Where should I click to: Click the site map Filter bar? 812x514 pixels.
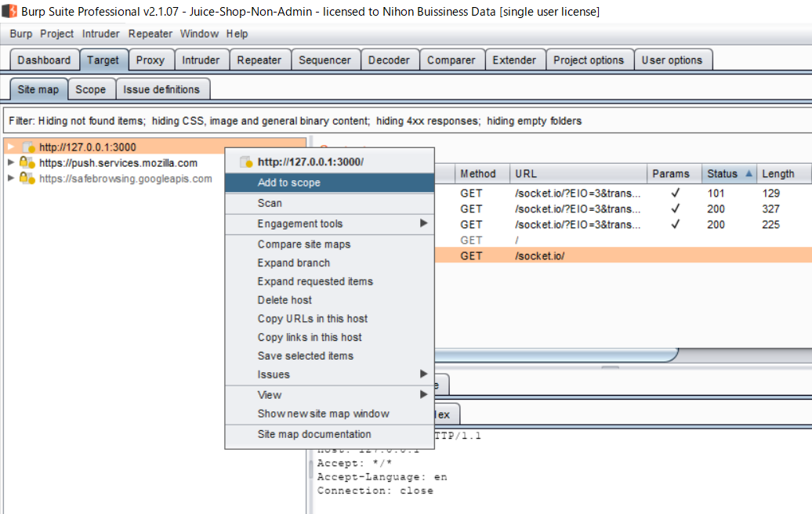click(x=407, y=121)
